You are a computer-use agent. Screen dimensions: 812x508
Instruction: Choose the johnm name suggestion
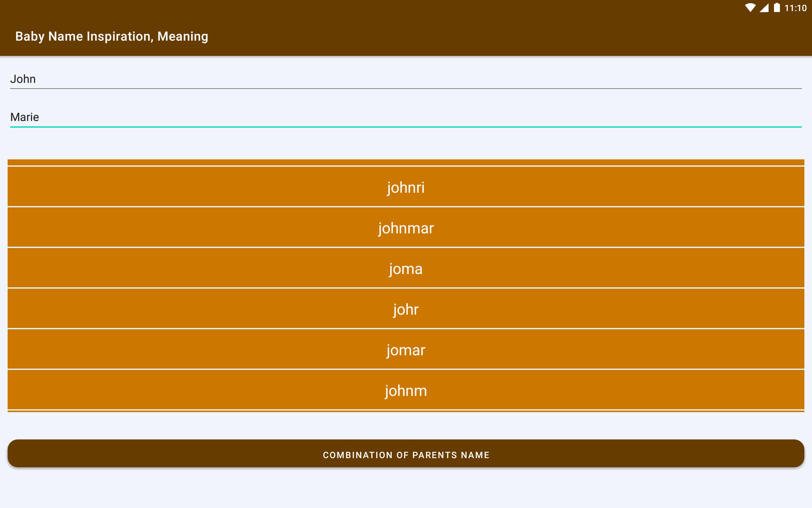406,390
